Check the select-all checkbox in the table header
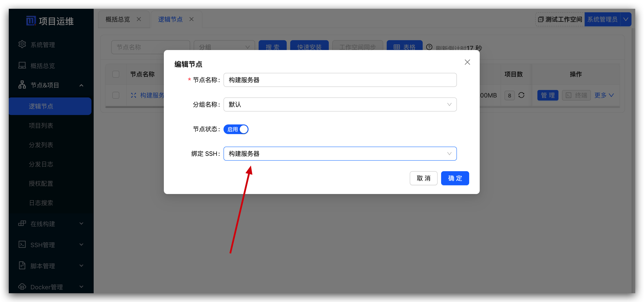 (116, 74)
